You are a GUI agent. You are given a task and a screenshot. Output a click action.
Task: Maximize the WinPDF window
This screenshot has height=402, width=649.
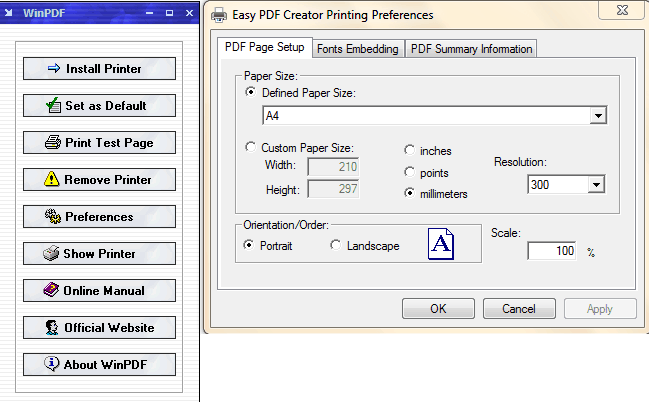pyautogui.click(x=169, y=13)
